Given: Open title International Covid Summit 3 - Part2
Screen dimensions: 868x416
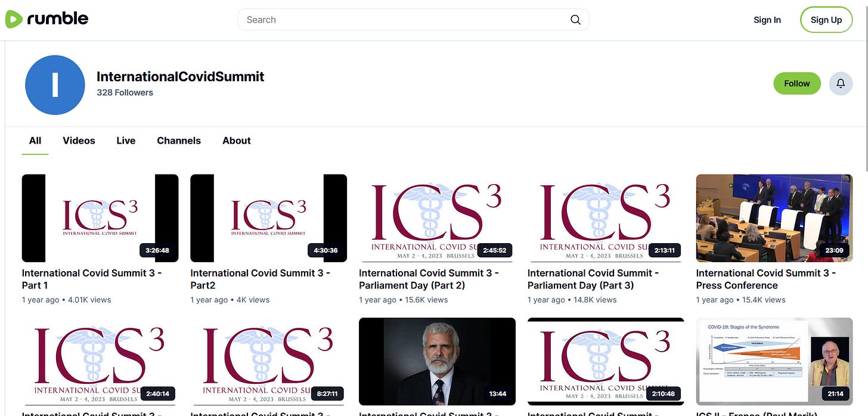Looking at the screenshot, I should [260, 279].
